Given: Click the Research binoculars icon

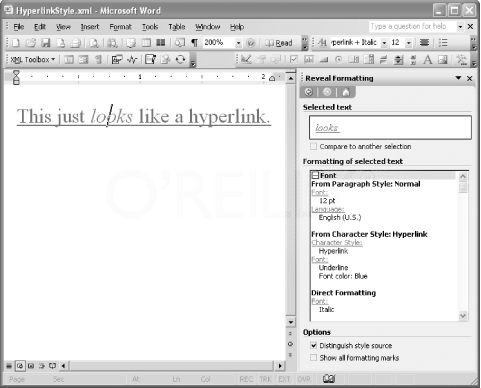Looking at the screenshot, I should click(x=112, y=43).
